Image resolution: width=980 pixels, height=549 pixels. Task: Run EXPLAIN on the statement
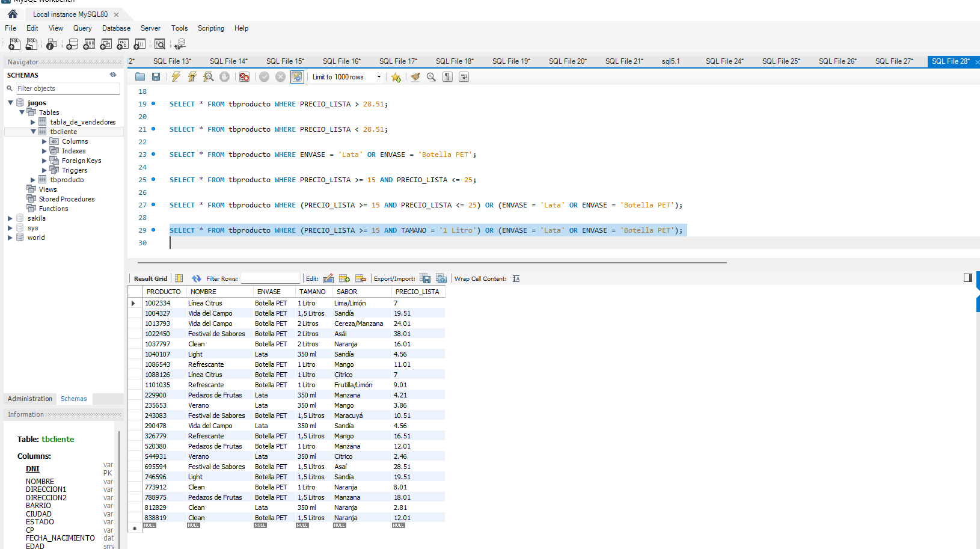209,77
